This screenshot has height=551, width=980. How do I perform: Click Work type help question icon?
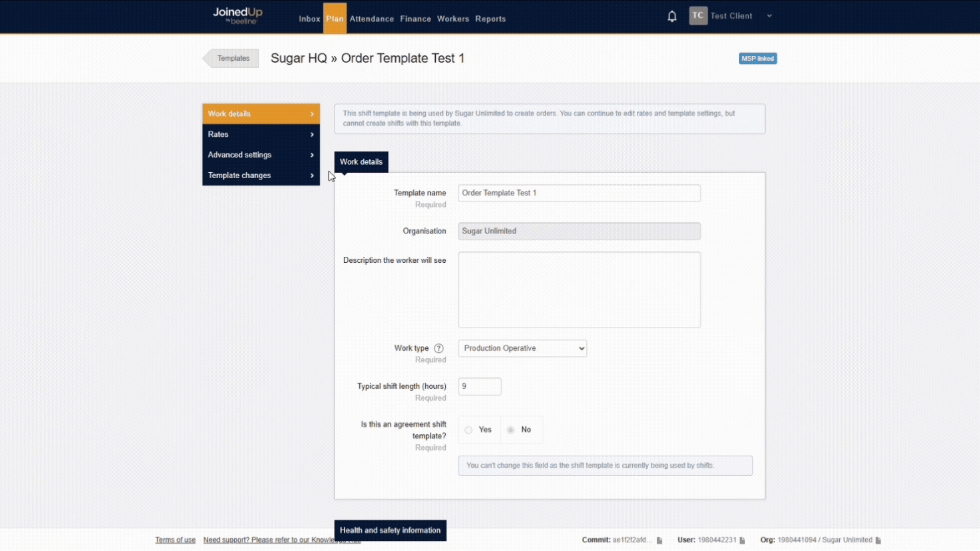439,348
